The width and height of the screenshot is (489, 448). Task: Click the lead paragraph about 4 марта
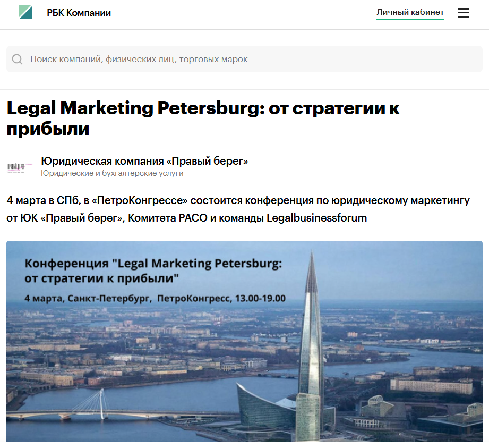[238, 209]
